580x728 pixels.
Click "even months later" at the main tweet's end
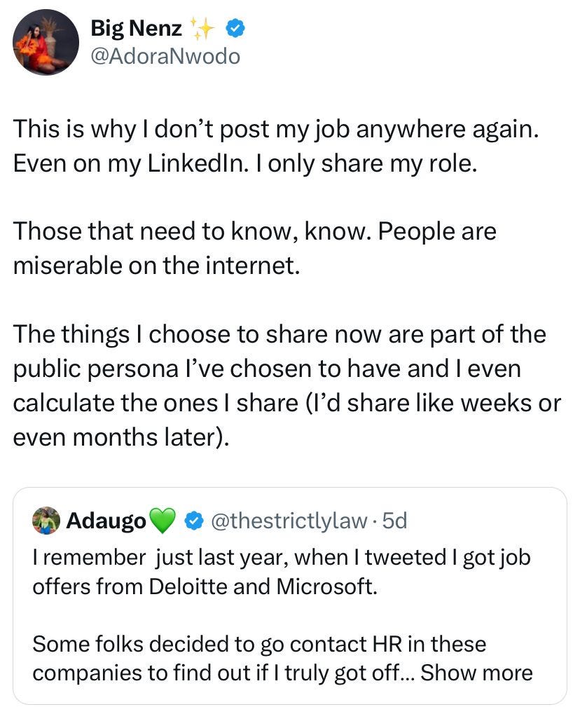pyautogui.click(x=119, y=436)
